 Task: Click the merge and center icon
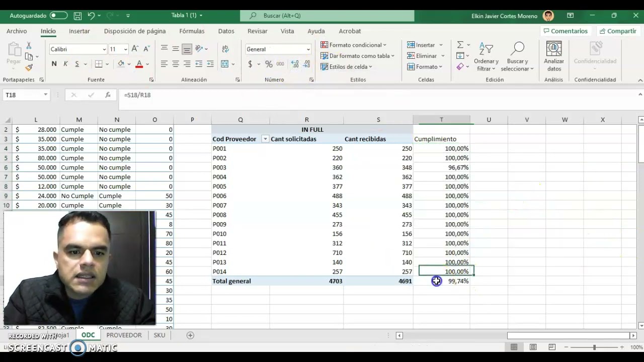coord(225,64)
